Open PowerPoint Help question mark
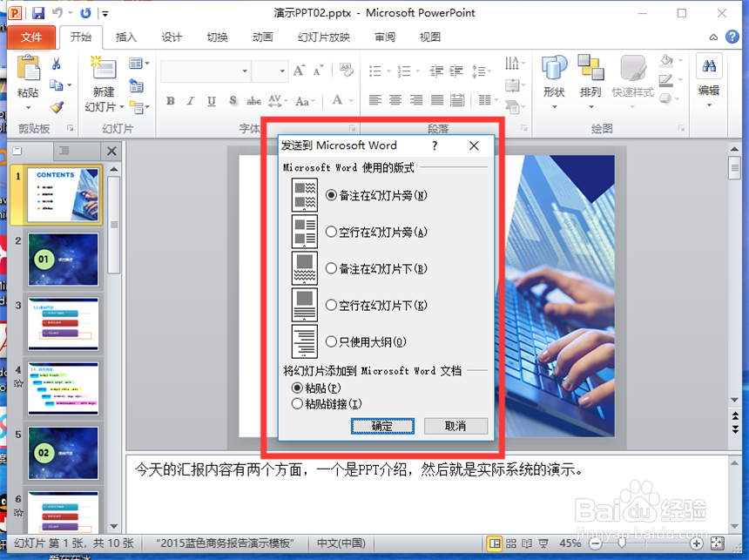Screen dimensions: 749x560 click(732, 37)
